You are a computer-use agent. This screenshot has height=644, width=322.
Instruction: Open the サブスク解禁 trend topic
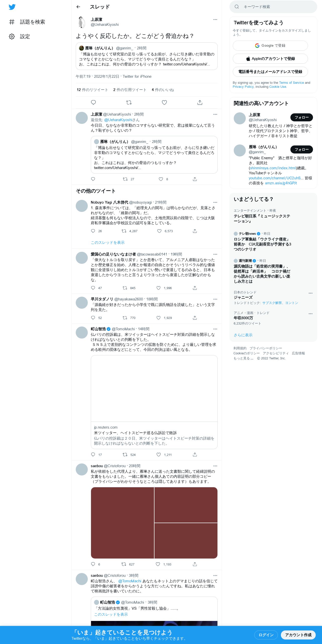[x=272, y=303]
